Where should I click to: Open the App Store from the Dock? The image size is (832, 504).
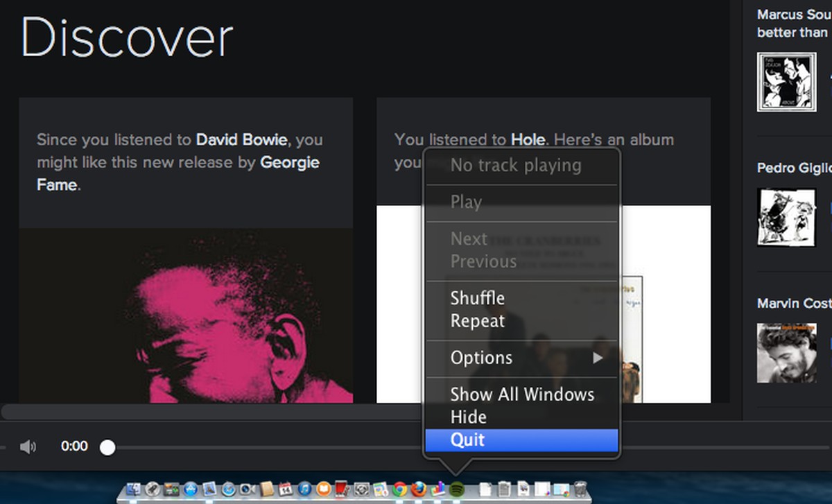point(190,489)
